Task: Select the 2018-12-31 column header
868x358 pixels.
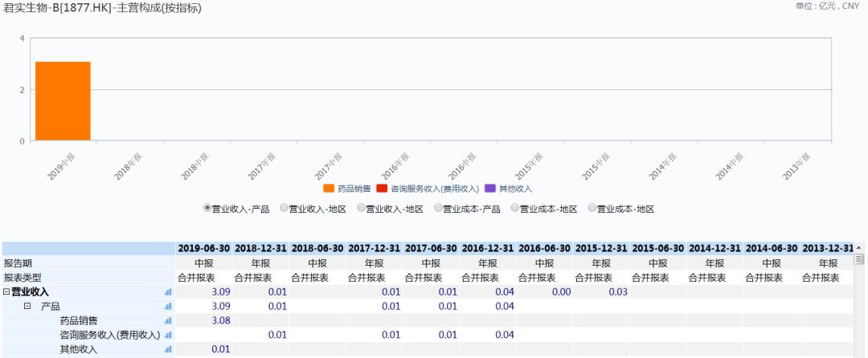Action: click(x=260, y=249)
